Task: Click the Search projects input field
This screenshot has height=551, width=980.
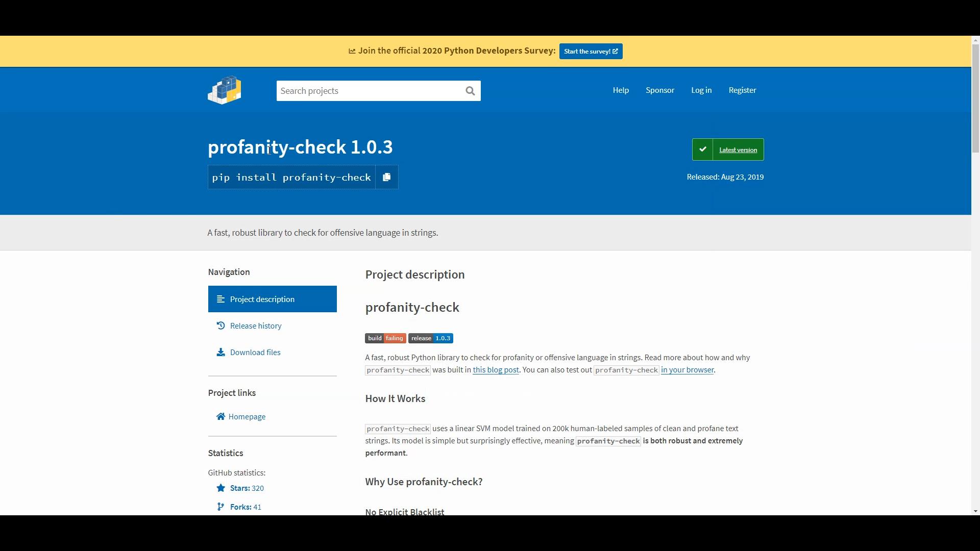Action: [x=369, y=91]
